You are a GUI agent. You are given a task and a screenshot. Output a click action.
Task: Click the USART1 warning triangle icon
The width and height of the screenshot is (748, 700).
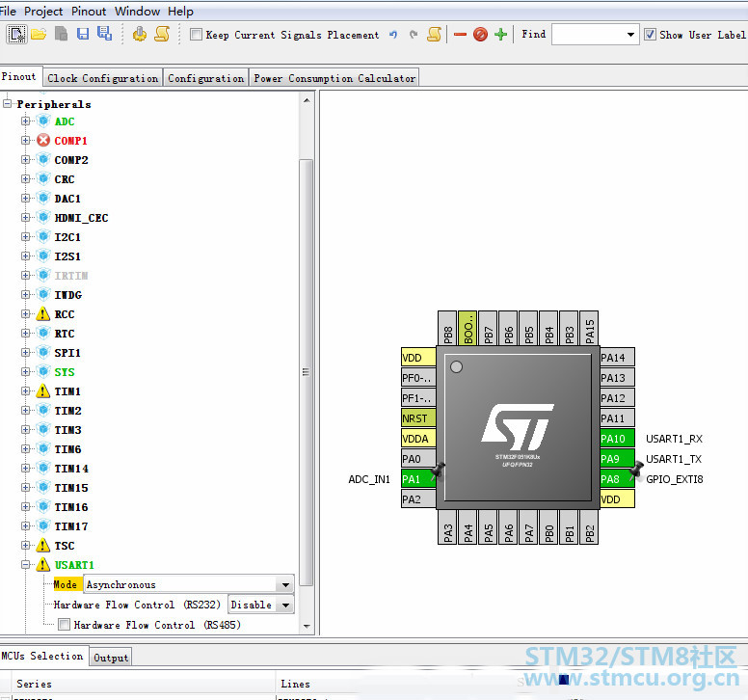[x=43, y=564]
